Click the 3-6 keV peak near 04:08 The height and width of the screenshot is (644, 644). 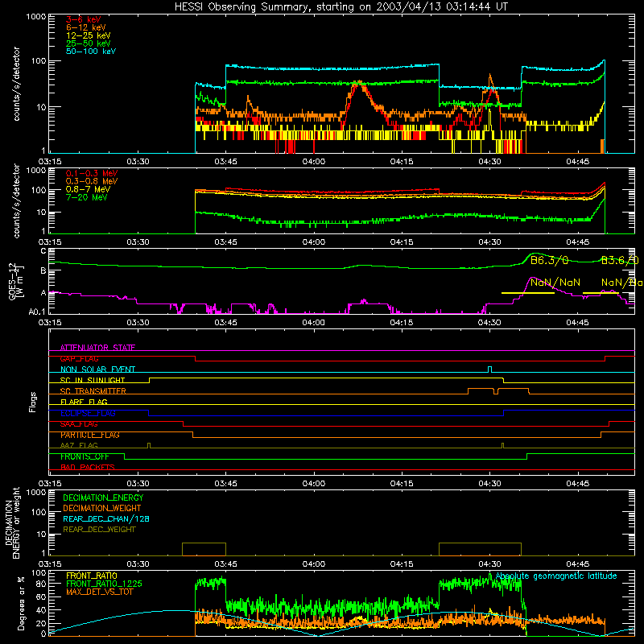359,85
